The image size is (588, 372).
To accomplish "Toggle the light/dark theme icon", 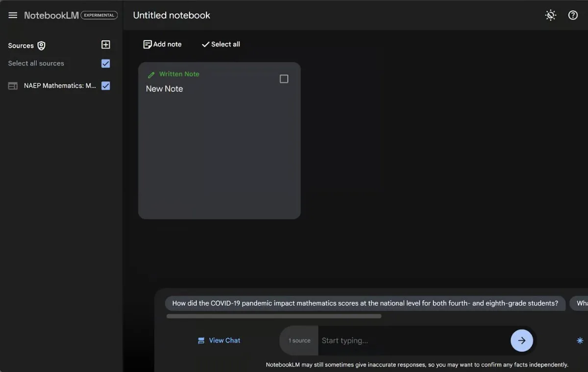I will (551, 15).
